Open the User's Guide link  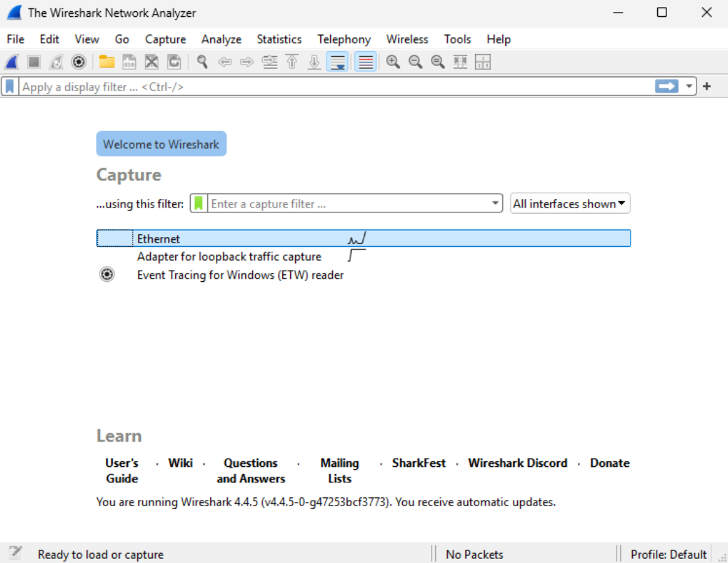coord(122,470)
